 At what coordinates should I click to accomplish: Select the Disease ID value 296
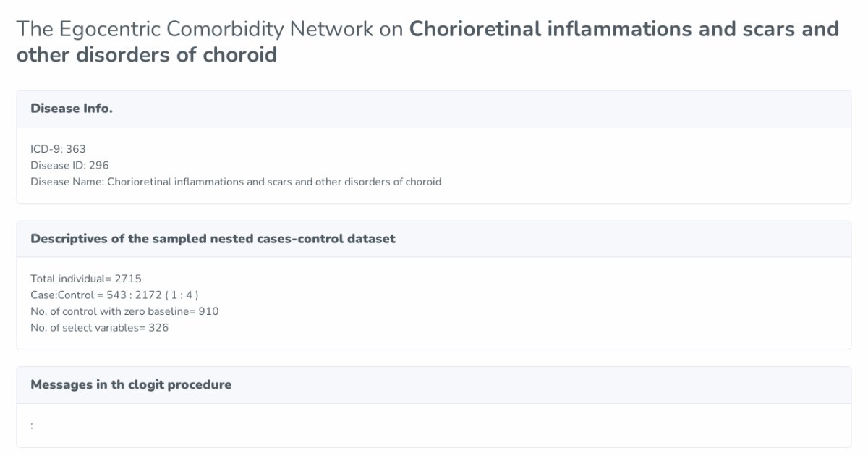(x=99, y=165)
